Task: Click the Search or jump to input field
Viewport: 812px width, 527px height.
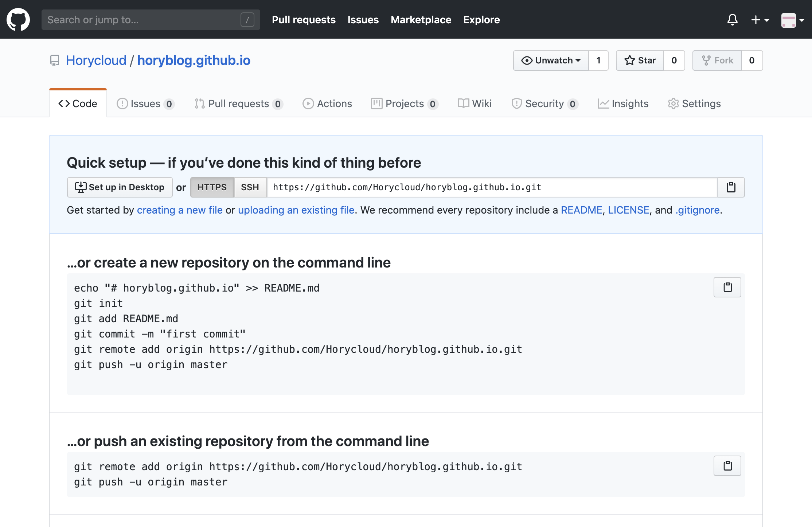Action: (x=149, y=20)
